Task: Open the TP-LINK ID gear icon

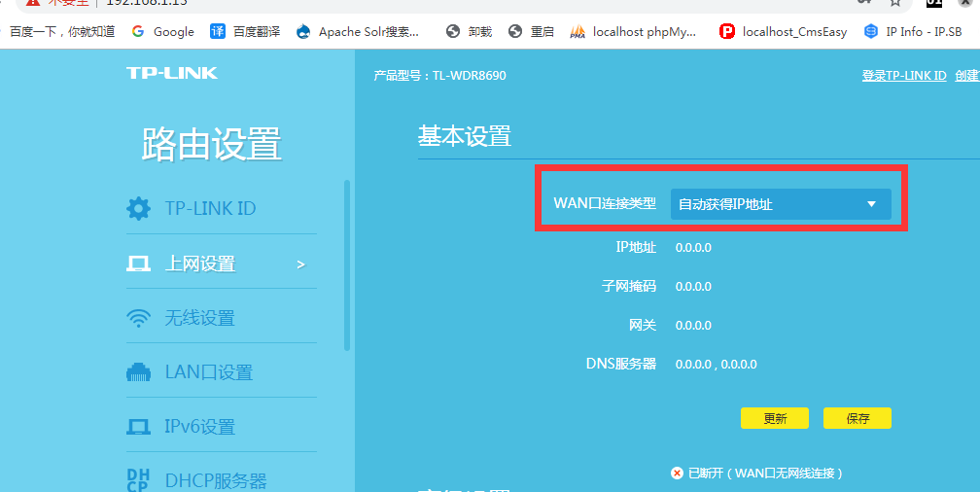Action: tap(138, 208)
